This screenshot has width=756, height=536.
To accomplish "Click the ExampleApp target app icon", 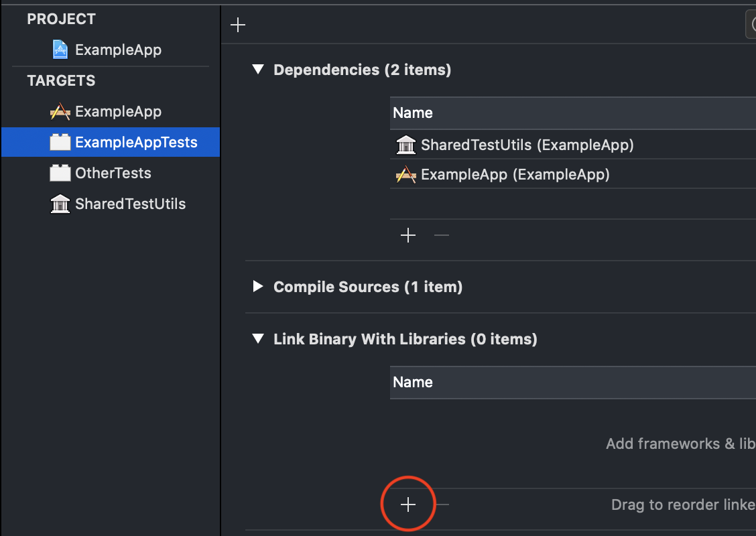I will pyautogui.click(x=61, y=111).
